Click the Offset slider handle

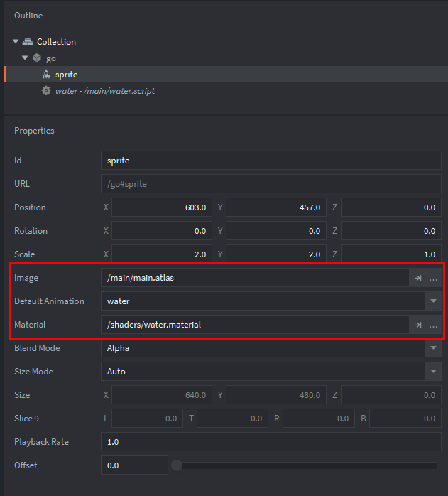point(177,465)
